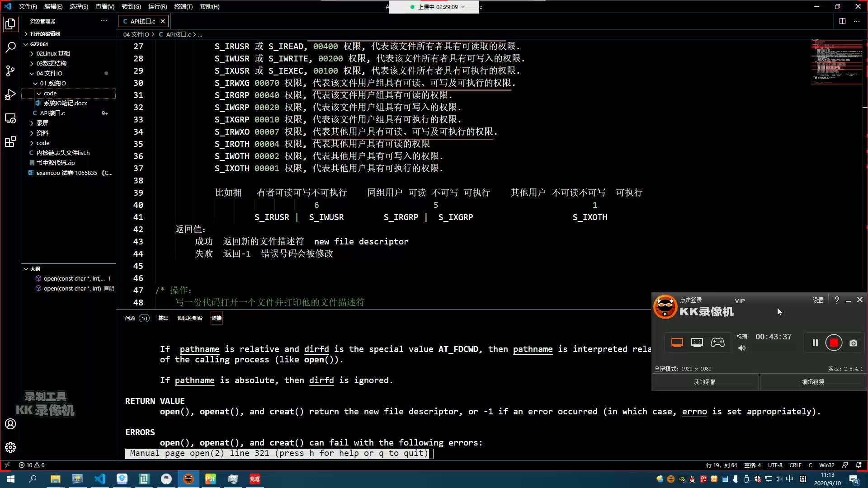
Task: Open the Search view in activity bar
Action: click(10, 47)
